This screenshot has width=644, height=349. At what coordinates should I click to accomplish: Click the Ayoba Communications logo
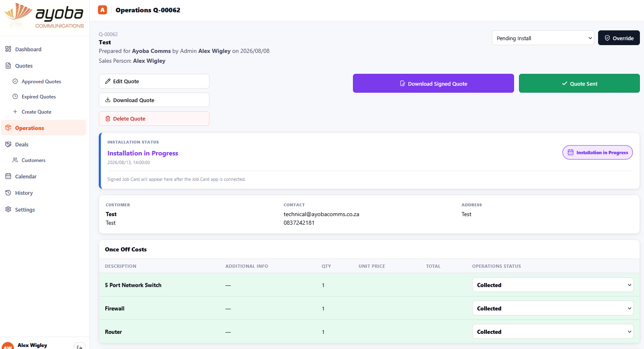coord(44,16)
